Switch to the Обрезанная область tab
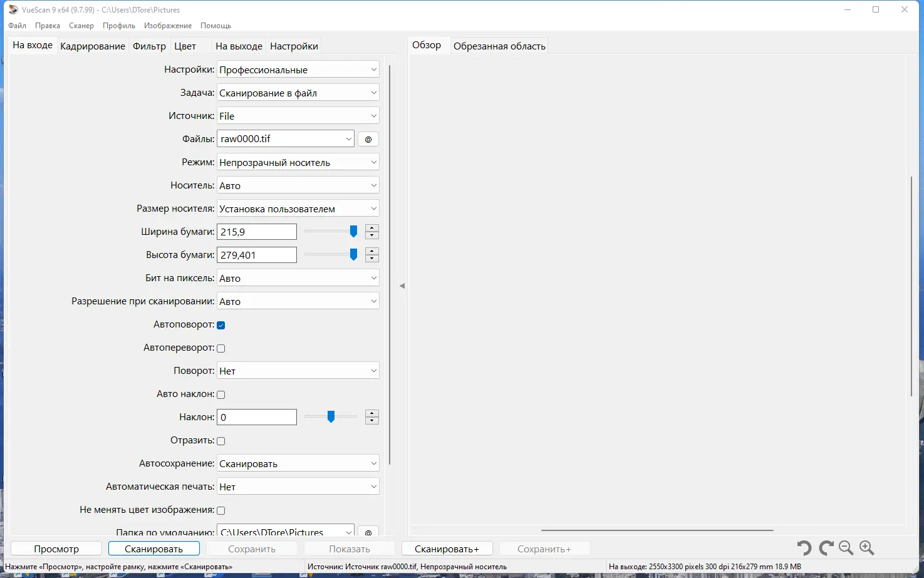 point(499,46)
